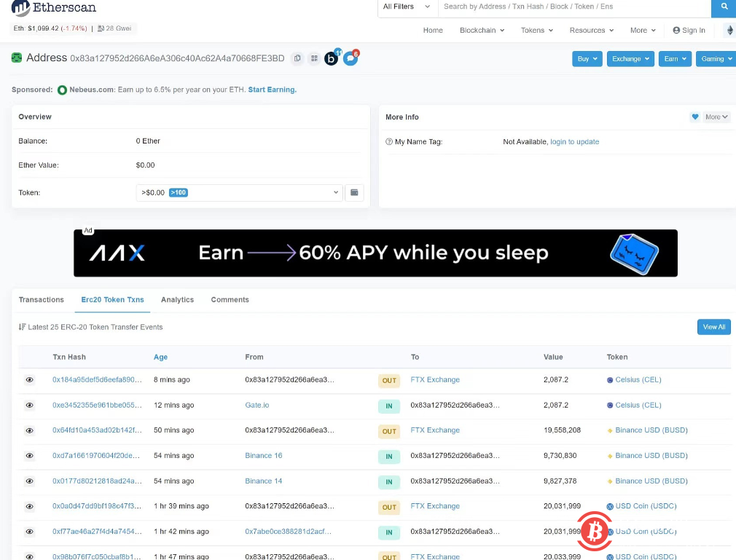
Task: Click the search magnifier icon
Action: pos(723,7)
